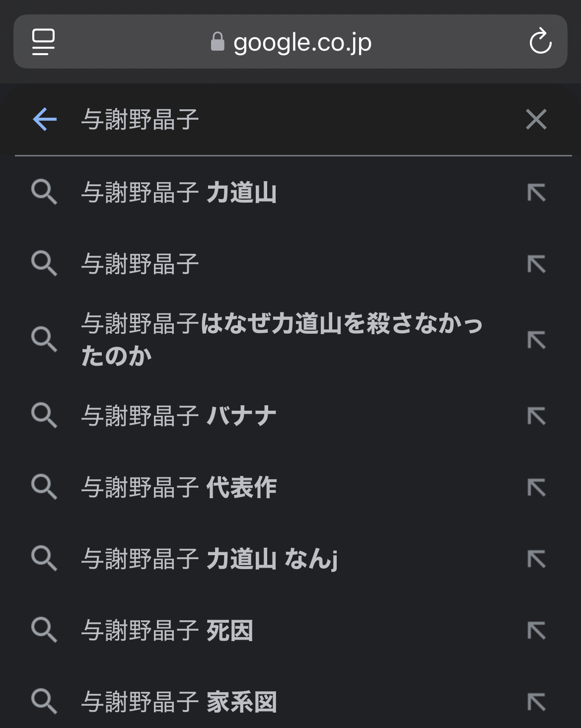Tap fill arrow next to 死因 suggestion

coord(536,631)
